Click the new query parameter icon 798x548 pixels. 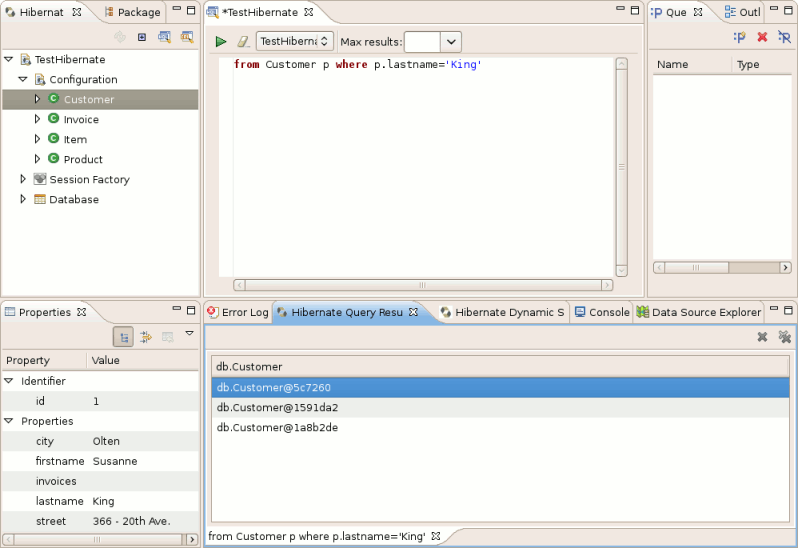tap(740, 37)
